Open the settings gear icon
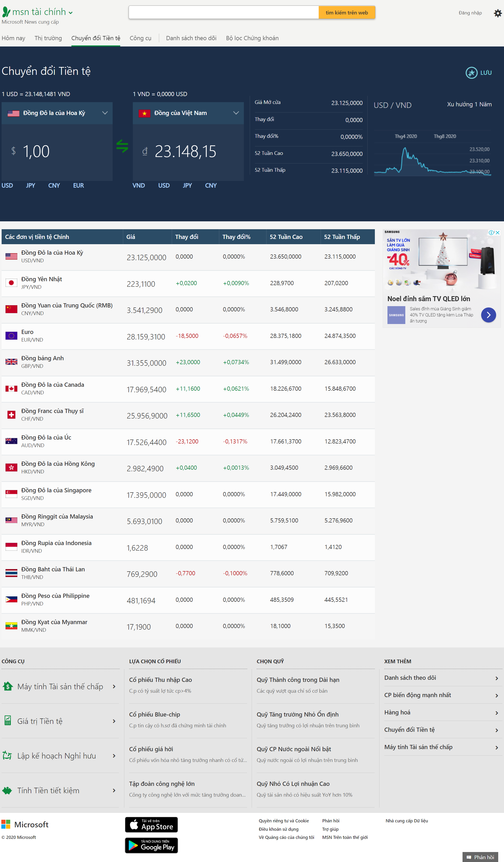Viewport: 504px width, 862px height. [497, 13]
